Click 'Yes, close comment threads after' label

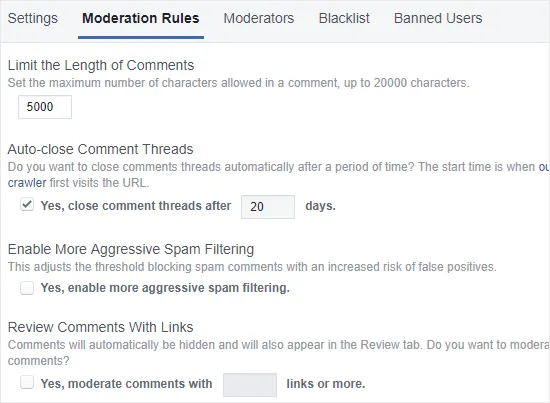pyautogui.click(x=136, y=206)
